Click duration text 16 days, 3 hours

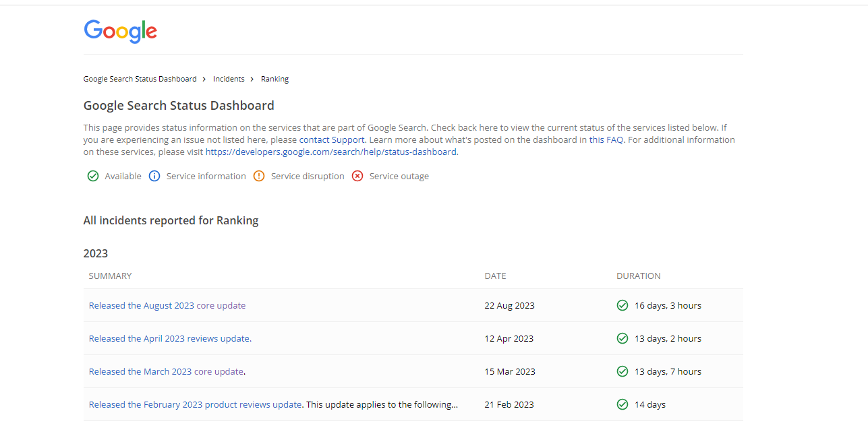click(x=668, y=305)
